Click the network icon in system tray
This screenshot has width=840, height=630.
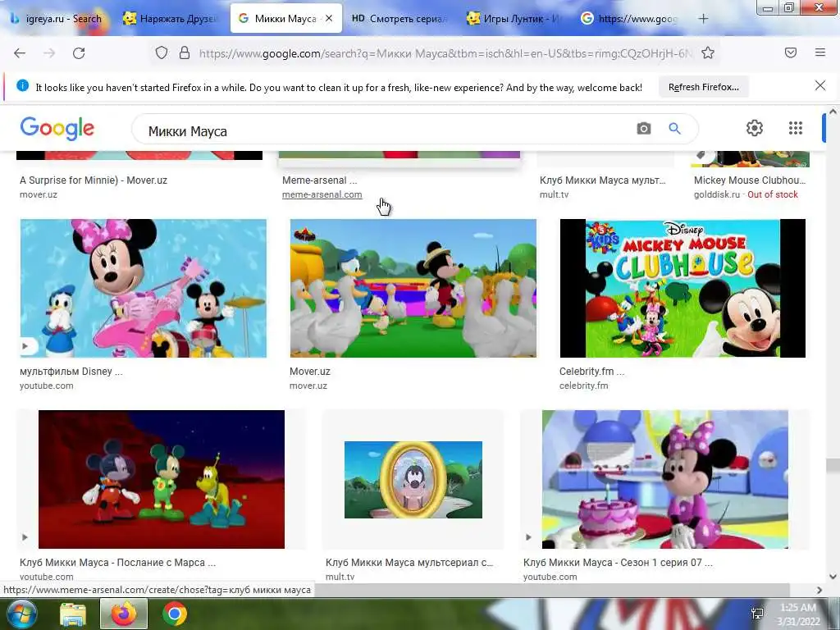(x=757, y=614)
